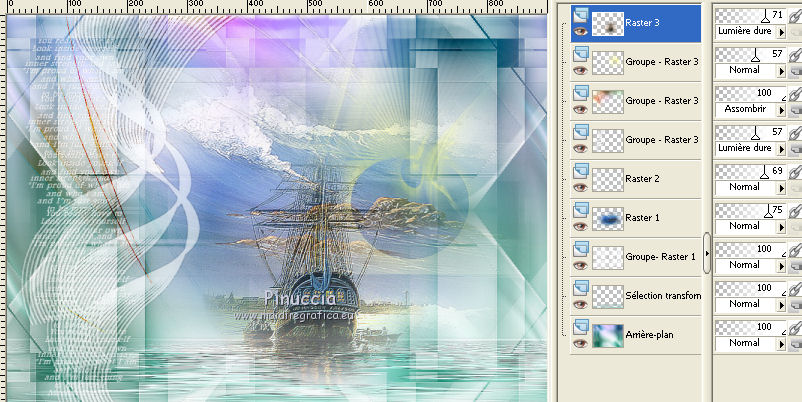Click layer type icon of Assombrir Groupe - Raster 3

pos(580,93)
